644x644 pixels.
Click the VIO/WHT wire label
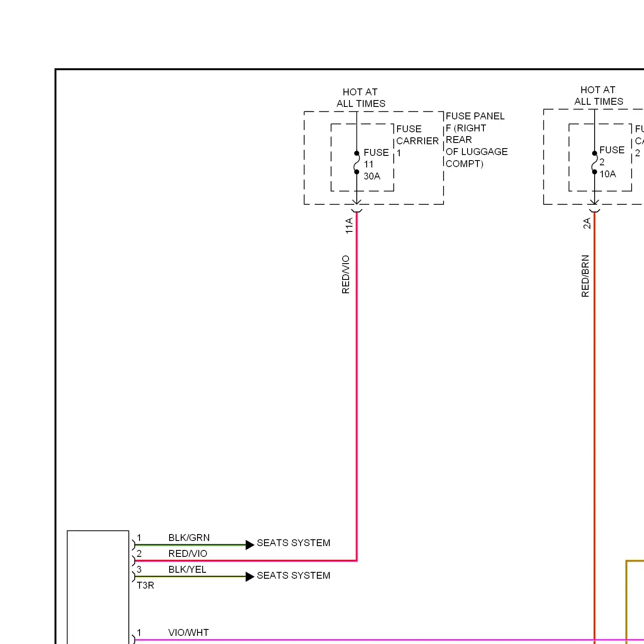[x=188, y=632]
